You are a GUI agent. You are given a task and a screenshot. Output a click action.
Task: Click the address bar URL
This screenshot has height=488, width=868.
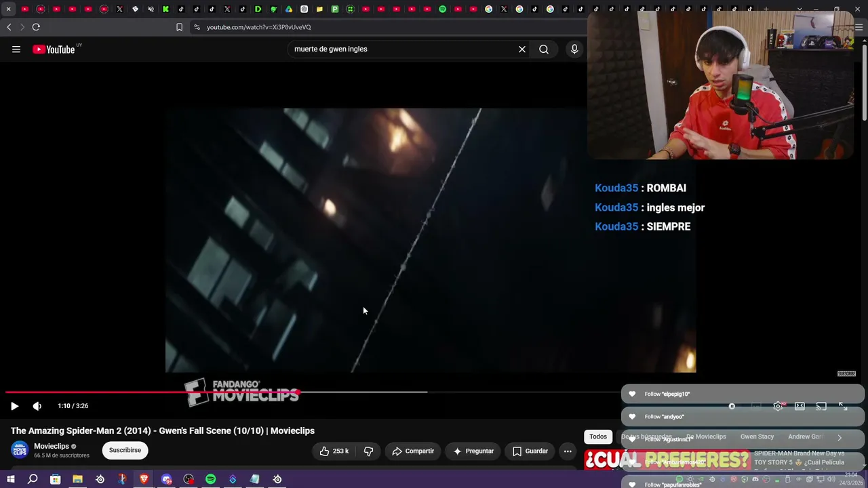pos(259,27)
